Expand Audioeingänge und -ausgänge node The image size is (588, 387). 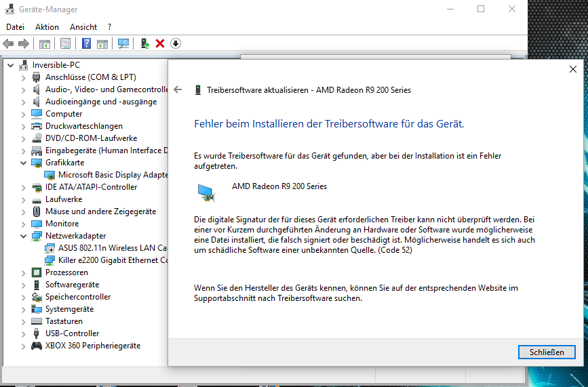(23, 102)
